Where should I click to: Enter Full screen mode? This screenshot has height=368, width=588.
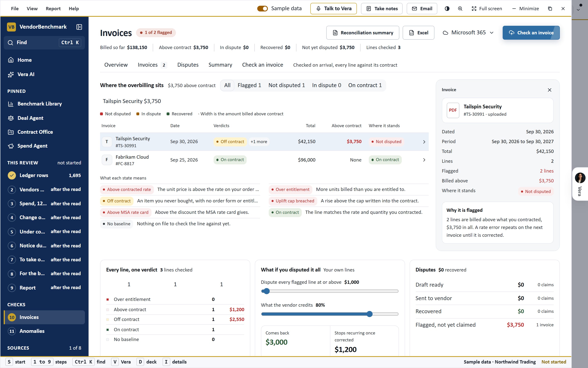(487, 9)
